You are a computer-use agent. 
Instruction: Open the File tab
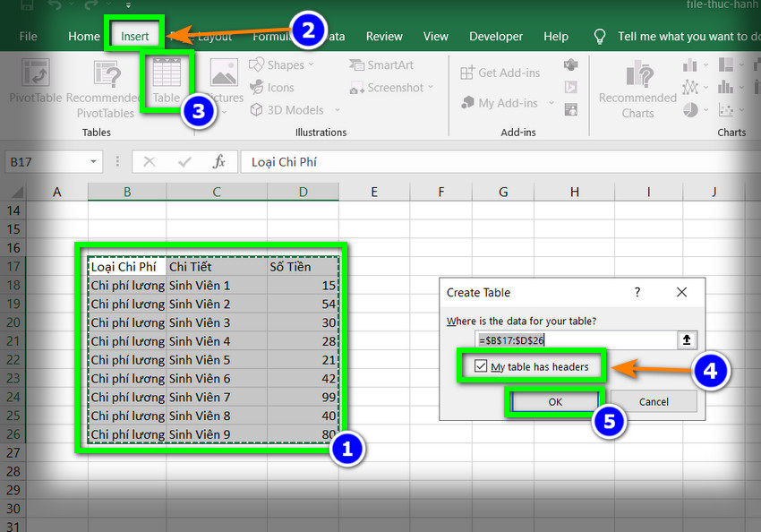[28, 37]
